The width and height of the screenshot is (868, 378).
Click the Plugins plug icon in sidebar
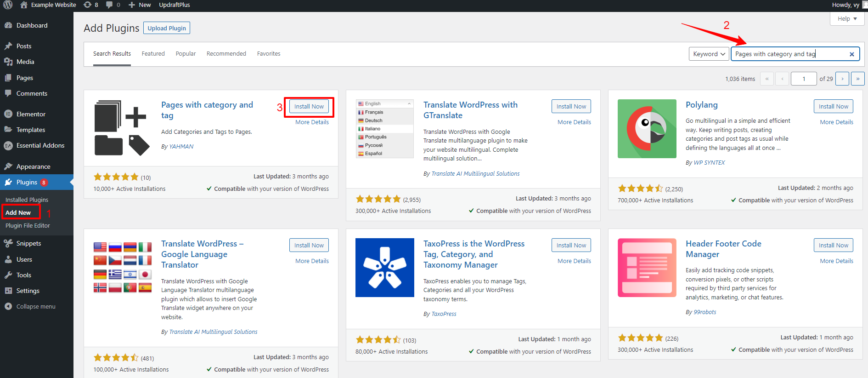(8, 182)
